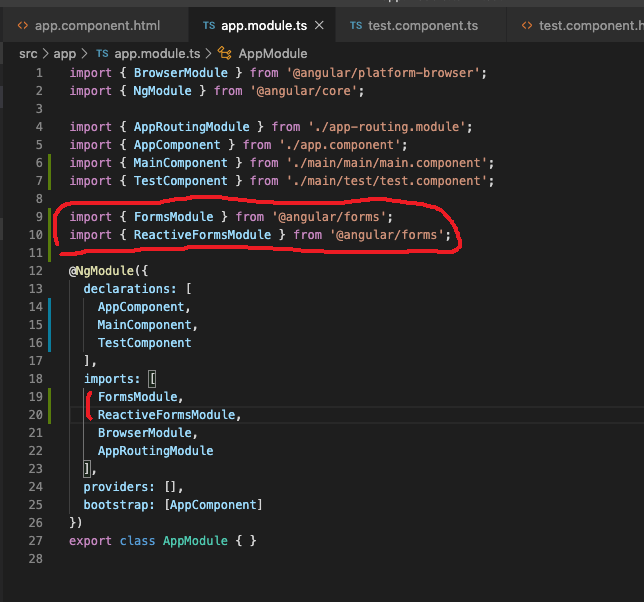Click line number 12 in the gutter
644x602 pixels.
[36, 271]
